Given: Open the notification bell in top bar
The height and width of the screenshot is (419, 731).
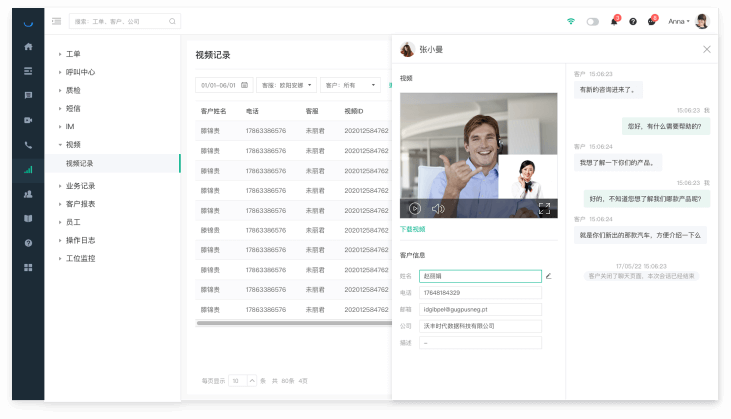Looking at the screenshot, I should click(x=614, y=21).
